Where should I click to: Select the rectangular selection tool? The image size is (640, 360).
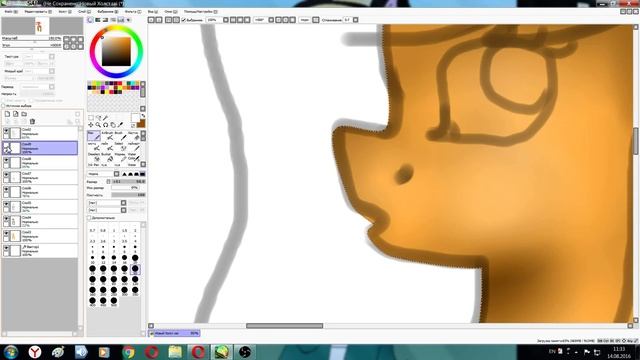coord(91,118)
